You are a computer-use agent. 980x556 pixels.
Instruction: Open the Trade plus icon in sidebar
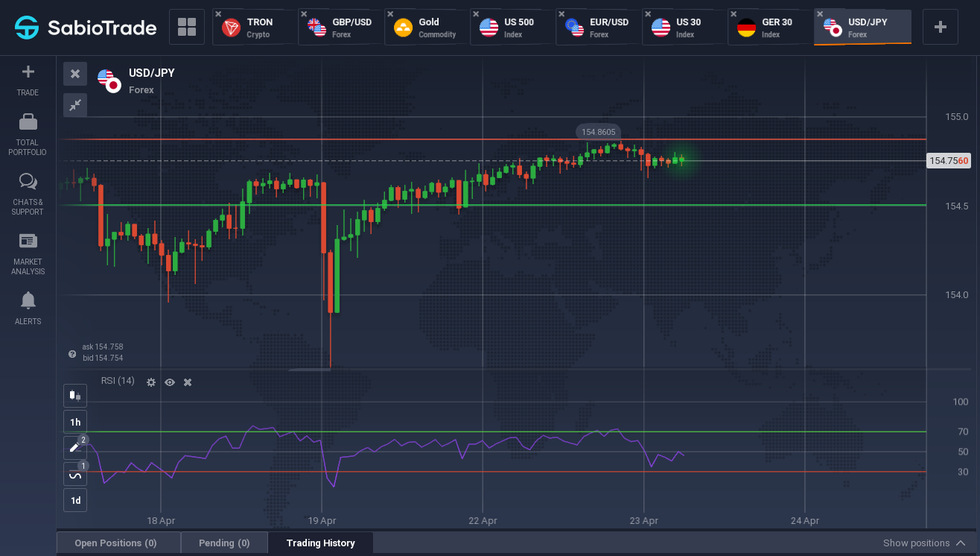[x=28, y=72]
